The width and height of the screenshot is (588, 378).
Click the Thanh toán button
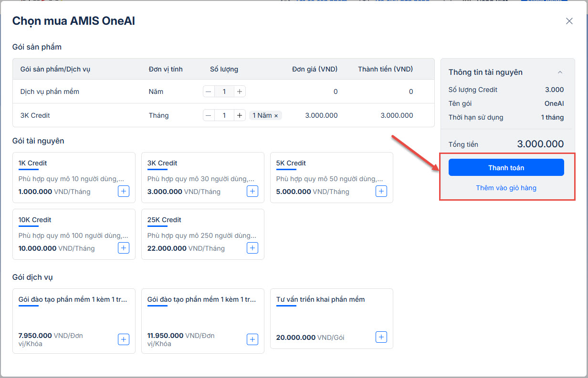[x=506, y=167]
